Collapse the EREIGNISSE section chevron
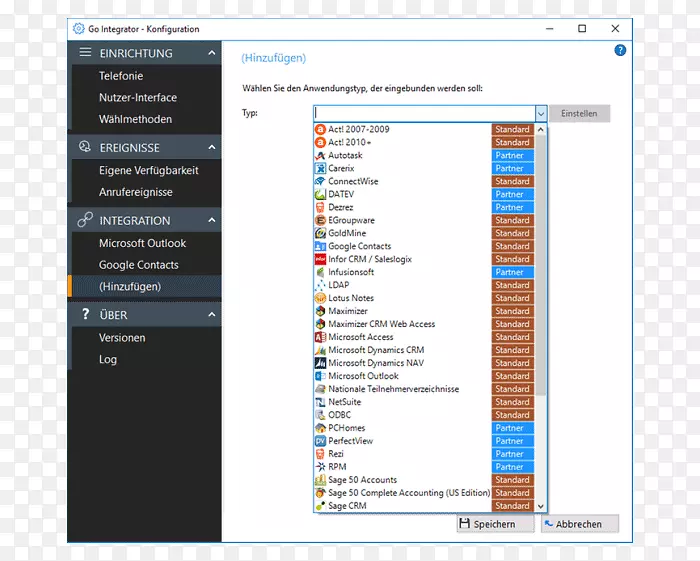This screenshot has height=561, width=700. click(211, 147)
